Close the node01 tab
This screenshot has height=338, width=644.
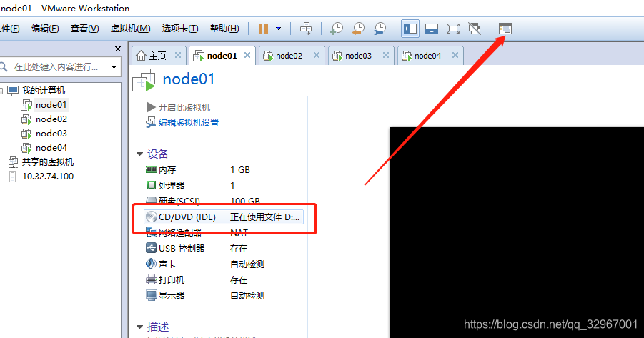[x=247, y=55]
